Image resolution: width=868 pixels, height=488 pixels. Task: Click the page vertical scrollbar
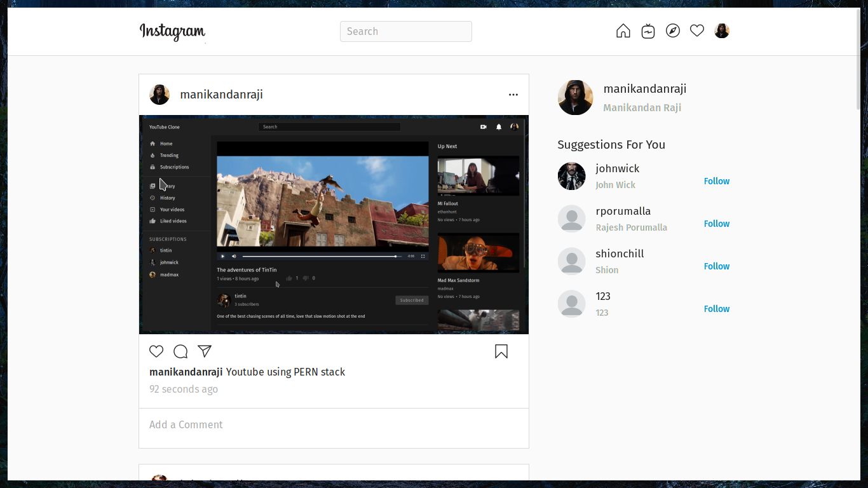point(858,58)
